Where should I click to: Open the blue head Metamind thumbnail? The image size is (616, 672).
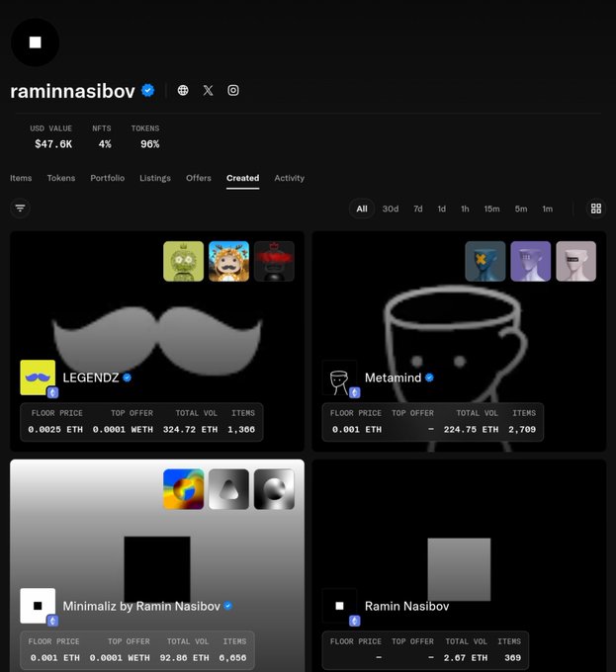pyautogui.click(x=485, y=261)
